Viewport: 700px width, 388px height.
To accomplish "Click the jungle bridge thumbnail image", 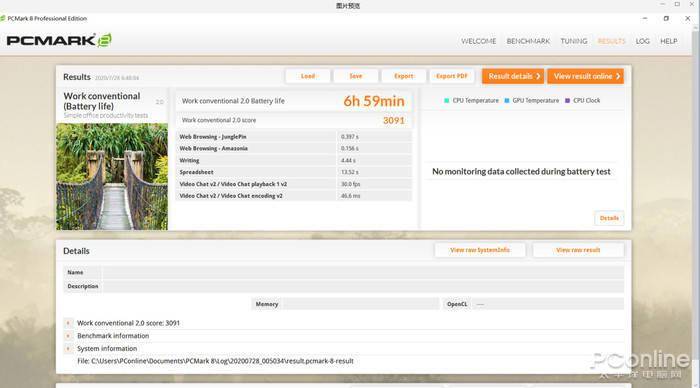I will 112,177.
